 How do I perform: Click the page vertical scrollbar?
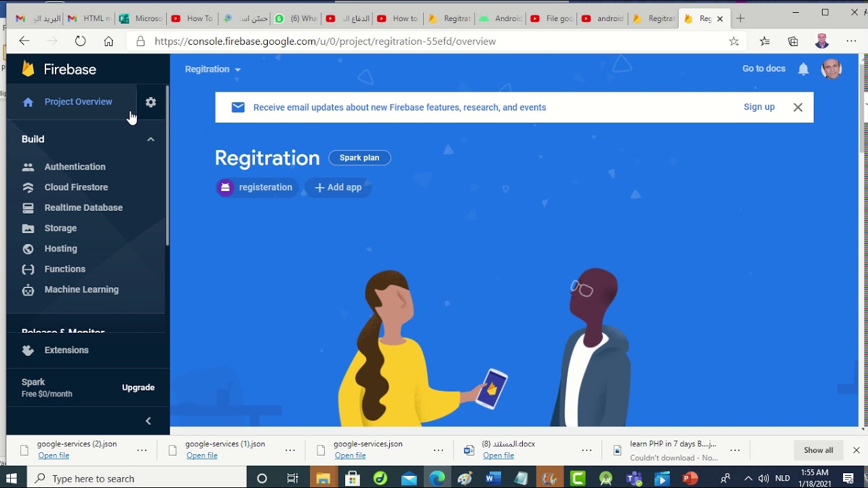point(863,108)
